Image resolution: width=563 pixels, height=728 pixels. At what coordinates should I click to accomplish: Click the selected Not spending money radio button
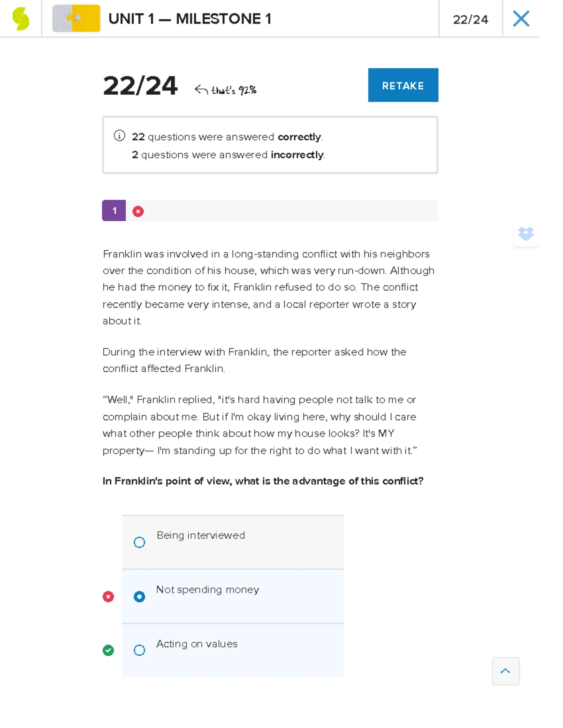139,596
